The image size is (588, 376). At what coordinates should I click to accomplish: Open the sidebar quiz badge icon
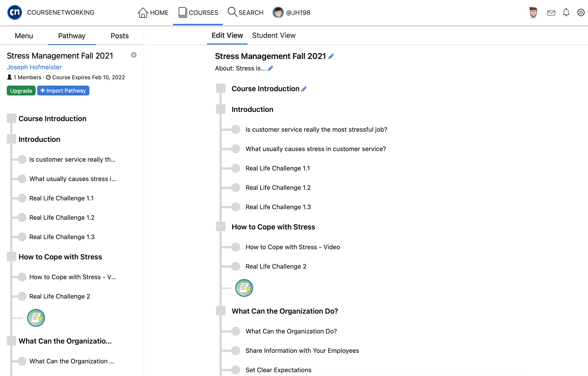click(36, 318)
